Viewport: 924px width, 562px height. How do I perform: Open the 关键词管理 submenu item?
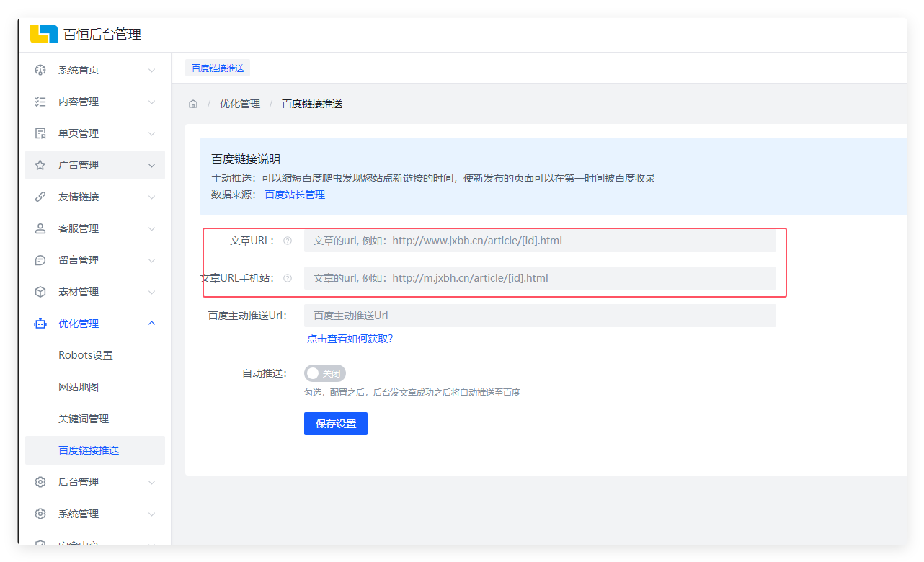click(84, 419)
